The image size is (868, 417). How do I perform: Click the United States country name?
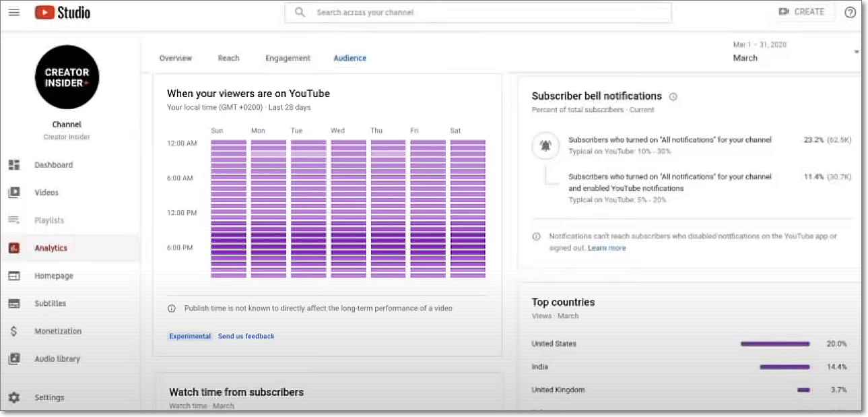click(554, 344)
